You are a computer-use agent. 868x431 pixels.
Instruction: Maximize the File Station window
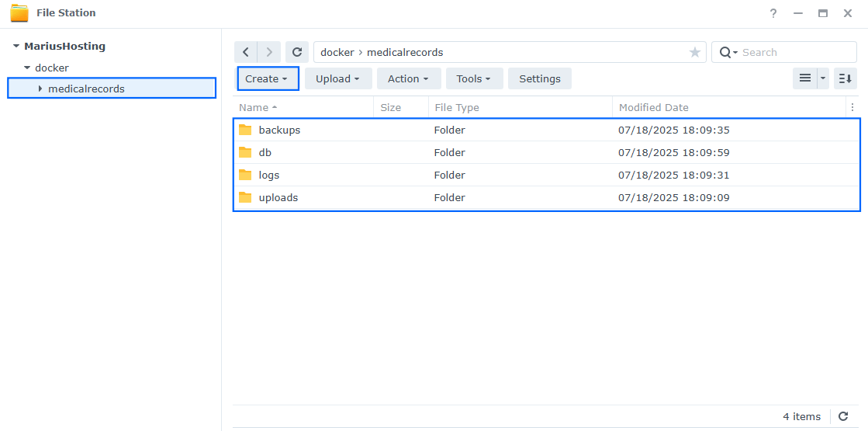click(x=823, y=13)
